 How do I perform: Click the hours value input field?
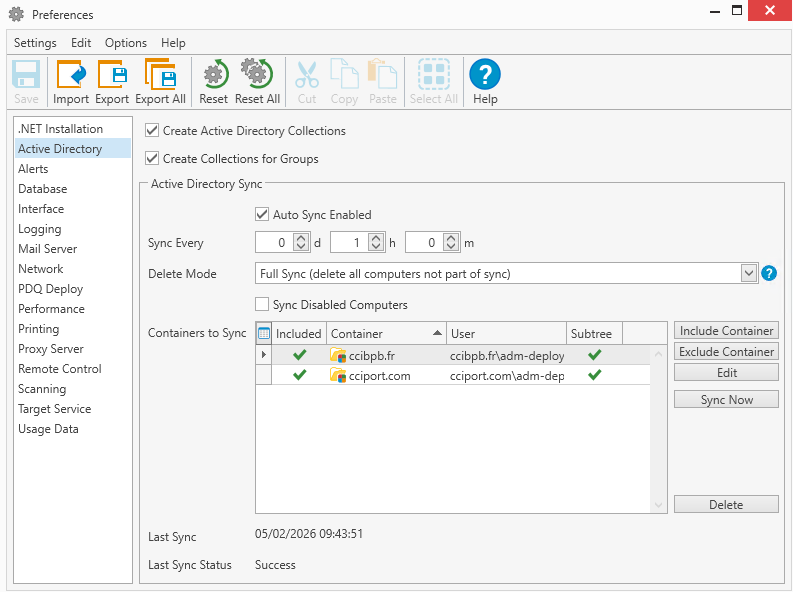[x=349, y=243]
